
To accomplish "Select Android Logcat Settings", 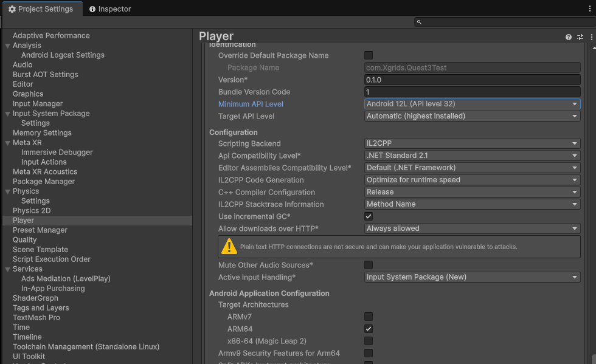I will 63,55.
